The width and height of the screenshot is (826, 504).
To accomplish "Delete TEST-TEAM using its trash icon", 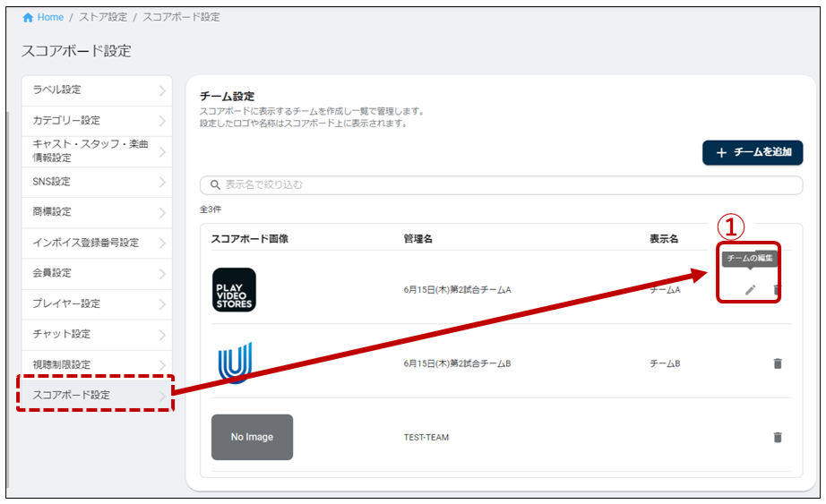I will pyautogui.click(x=778, y=437).
